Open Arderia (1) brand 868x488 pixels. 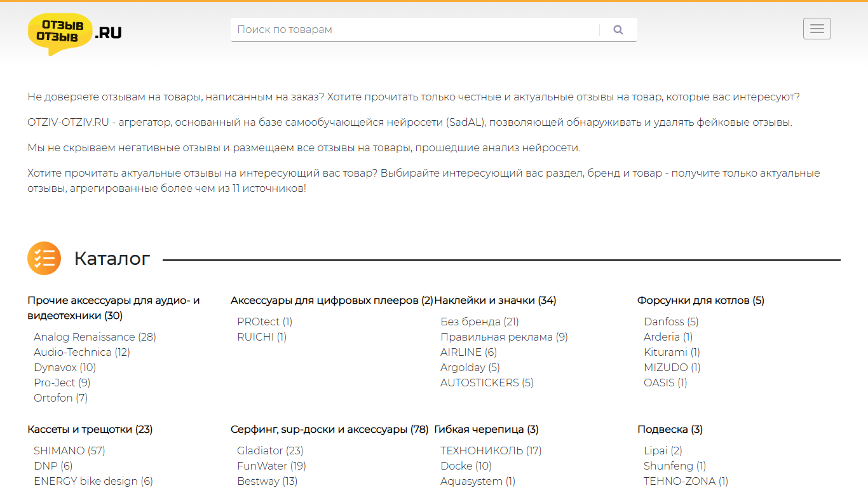pyautogui.click(x=668, y=337)
